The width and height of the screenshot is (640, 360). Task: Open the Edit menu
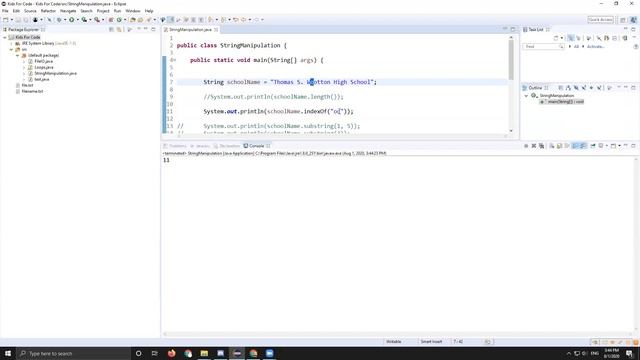point(16,11)
